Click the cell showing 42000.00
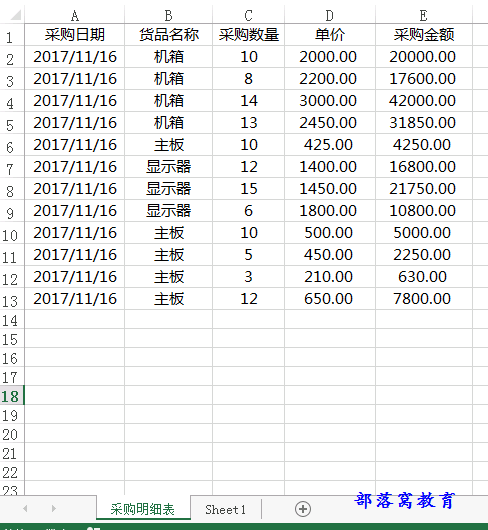 pos(424,101)
